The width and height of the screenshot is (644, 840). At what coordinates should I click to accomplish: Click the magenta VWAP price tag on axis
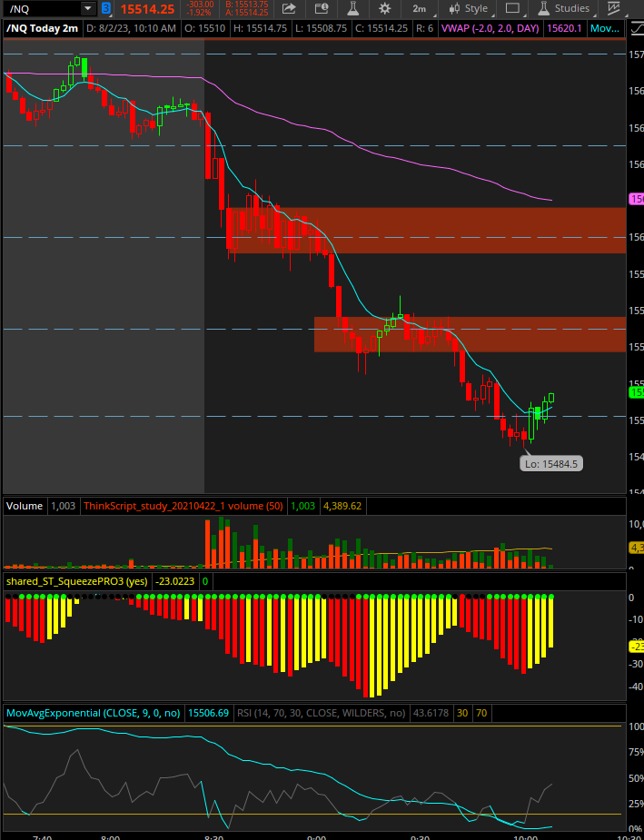click(x=636, y=199)
